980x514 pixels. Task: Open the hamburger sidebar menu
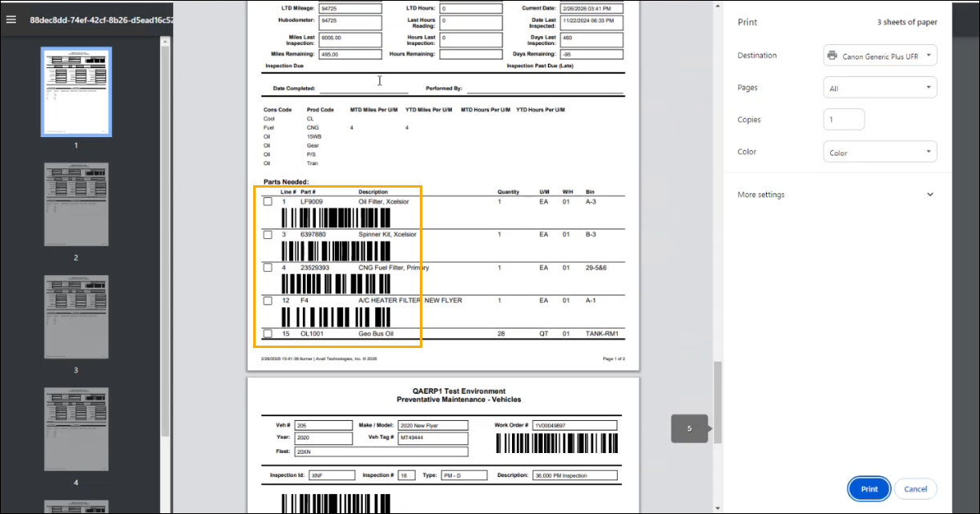coord(11,18)
